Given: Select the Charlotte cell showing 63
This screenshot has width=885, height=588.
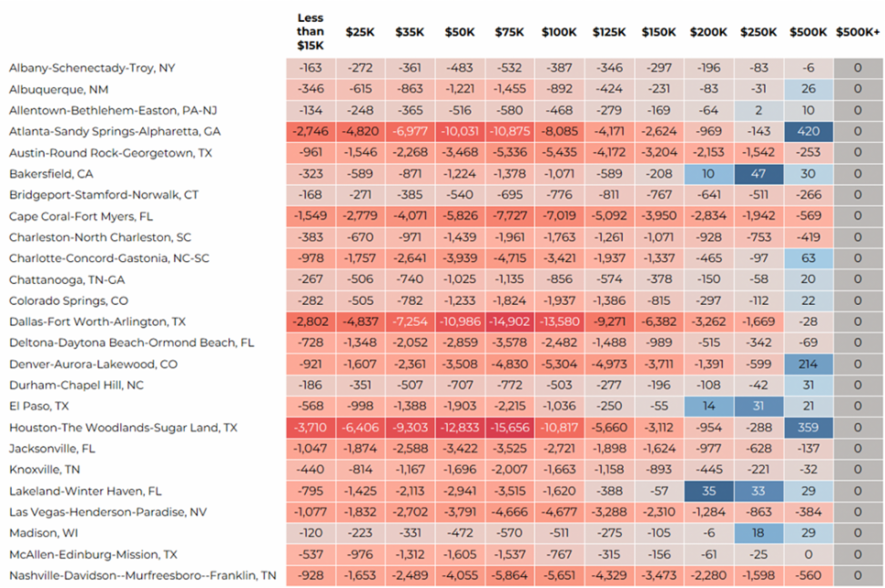Looking at the screenshot, I should [x=808, y=259].
